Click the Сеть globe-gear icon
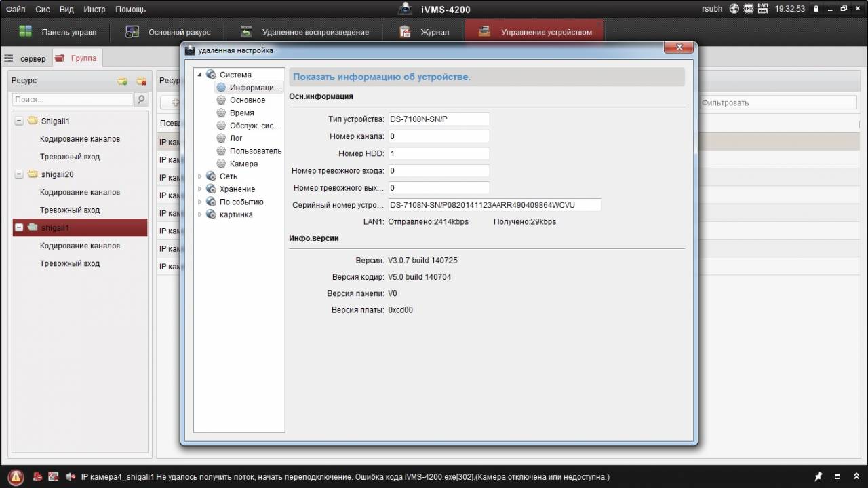Image resolution: width=868 pixels, height=488 pixels. point(211,176)
